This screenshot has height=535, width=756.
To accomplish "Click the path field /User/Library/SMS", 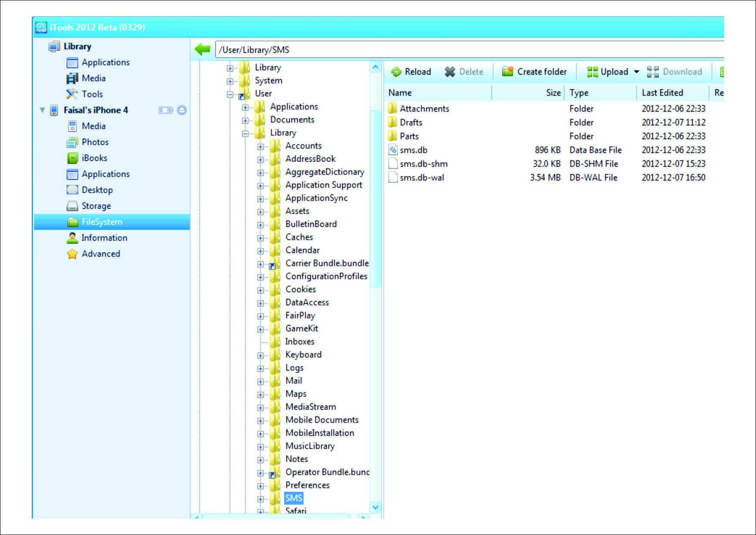I will [x=470, y=50].
